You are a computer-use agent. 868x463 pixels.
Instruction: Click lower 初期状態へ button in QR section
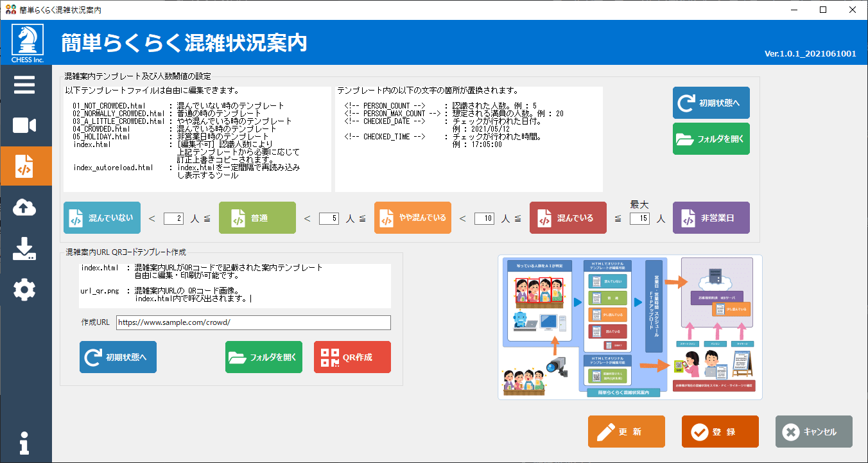coord(118,357)
